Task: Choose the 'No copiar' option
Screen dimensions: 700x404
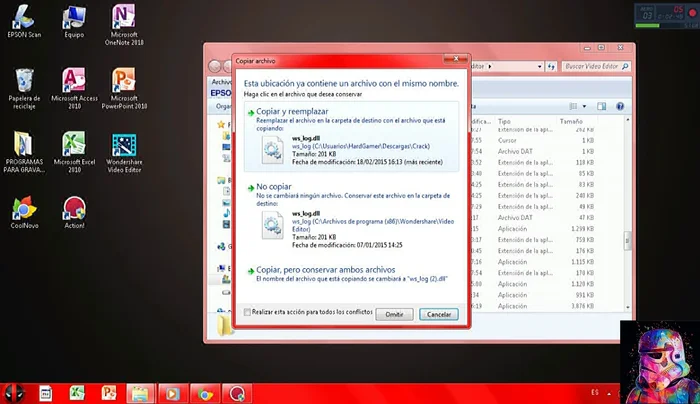Action: coord(276,188)
